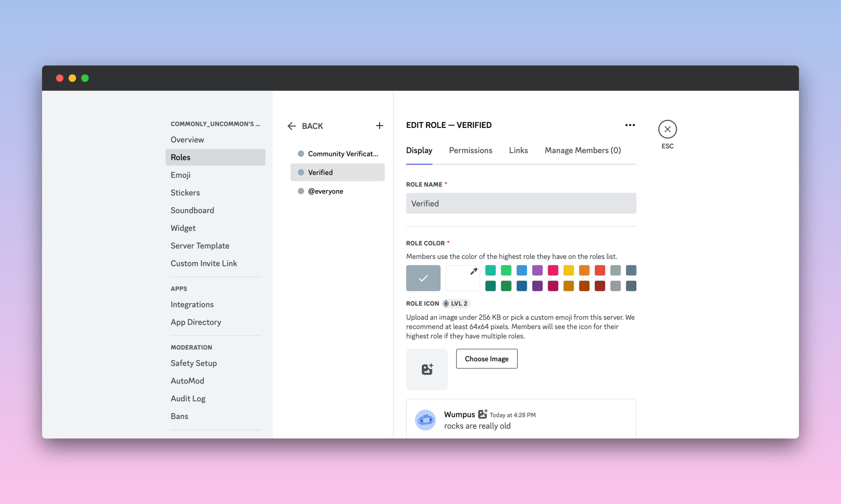Screen dimensions: 841x504
Task: Click the back arrow icon
Action: [291, 126]
